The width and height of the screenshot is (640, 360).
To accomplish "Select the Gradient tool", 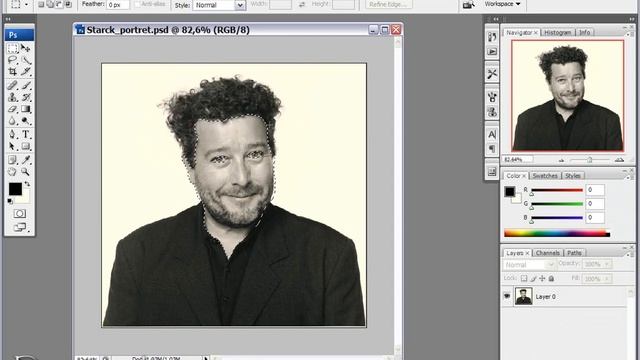I will point(26,109).
